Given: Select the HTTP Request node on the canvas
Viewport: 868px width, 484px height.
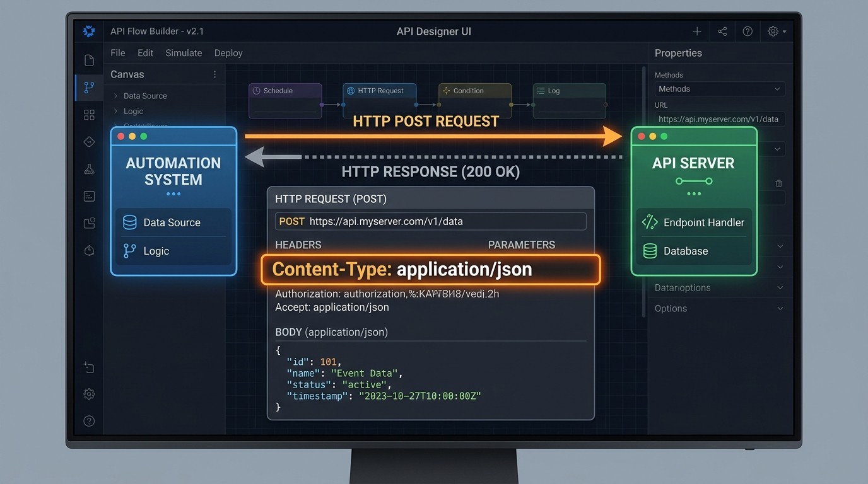Looking at the screenshot, I should point(379,101).
